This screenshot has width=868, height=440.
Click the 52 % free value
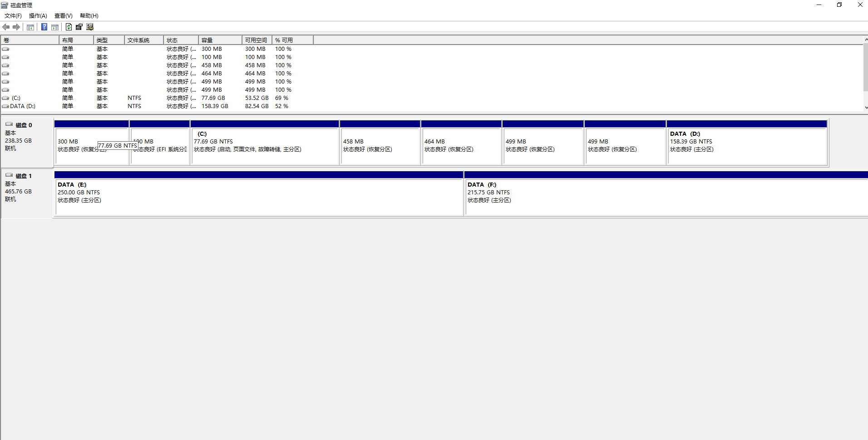pos(281,106)
